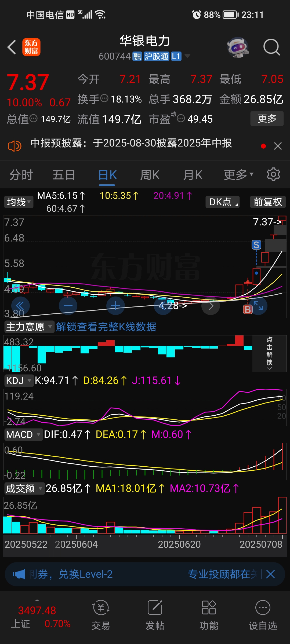Open chart settings gear
Image resolution: width=290 pixels, height=644 pixels.
(x=273, y=175)
